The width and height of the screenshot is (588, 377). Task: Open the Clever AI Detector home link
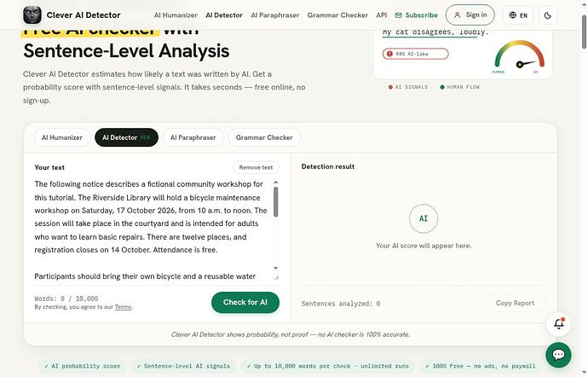point(72,15)
